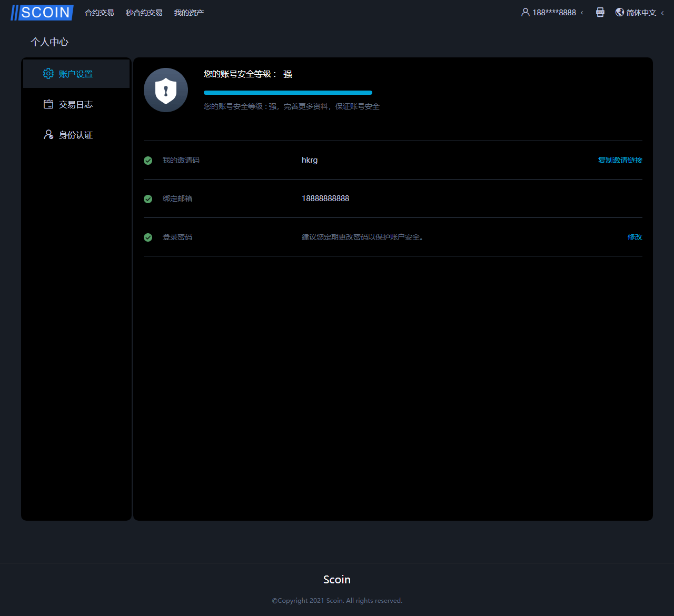The height and width of the screenshot is (616, 674).
Task: Click the invitation code text hkrg
Action: click(310, 160)
